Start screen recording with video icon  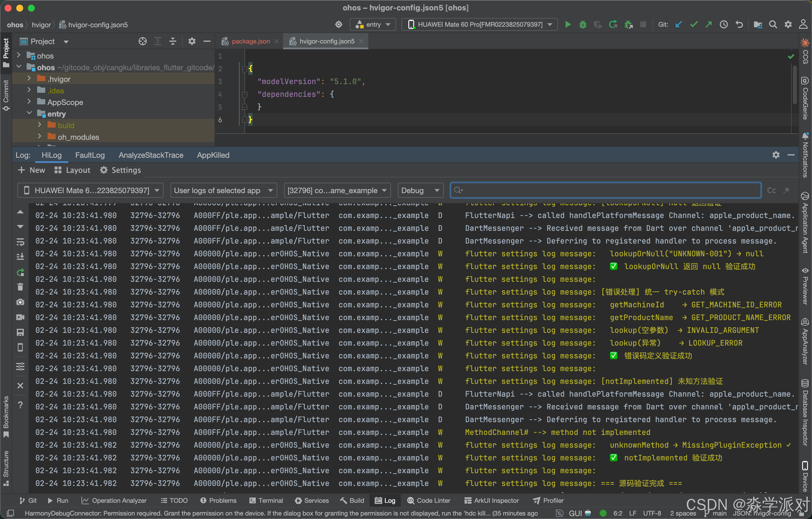20,317
